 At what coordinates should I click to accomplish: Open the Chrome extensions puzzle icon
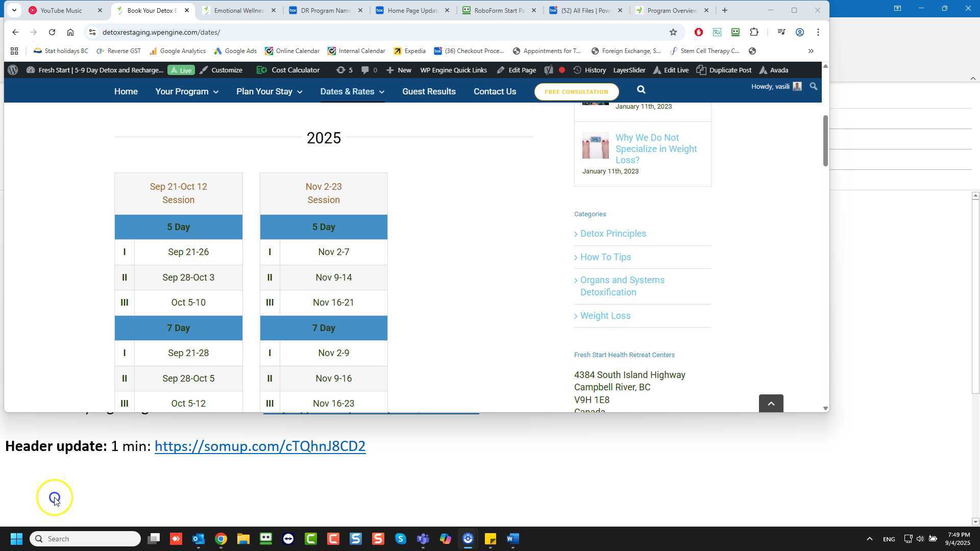tap(754, 32)
